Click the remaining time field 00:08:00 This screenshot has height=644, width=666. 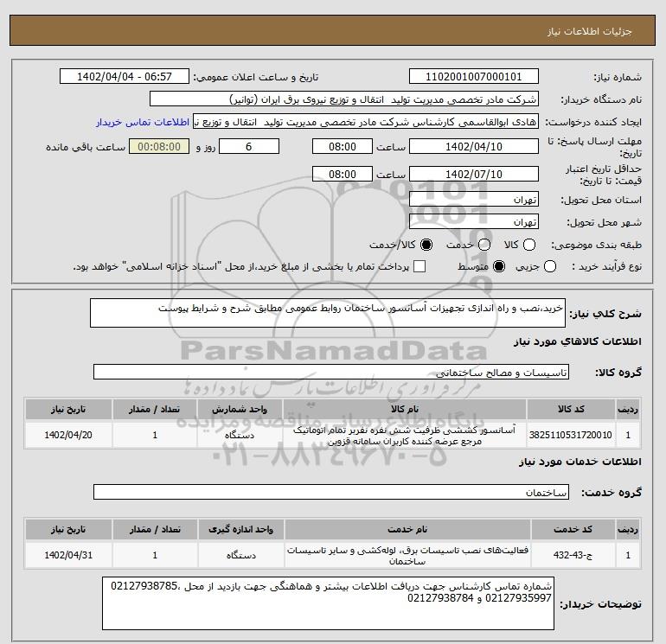click(x=159, y=146)
